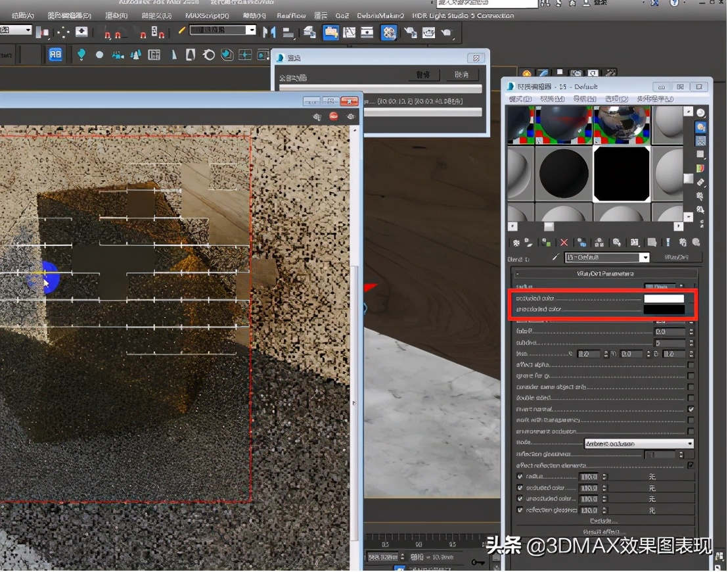Screen dimensions: 728x572
Task: Click the red X Reset Material icon
Action: 564,243
